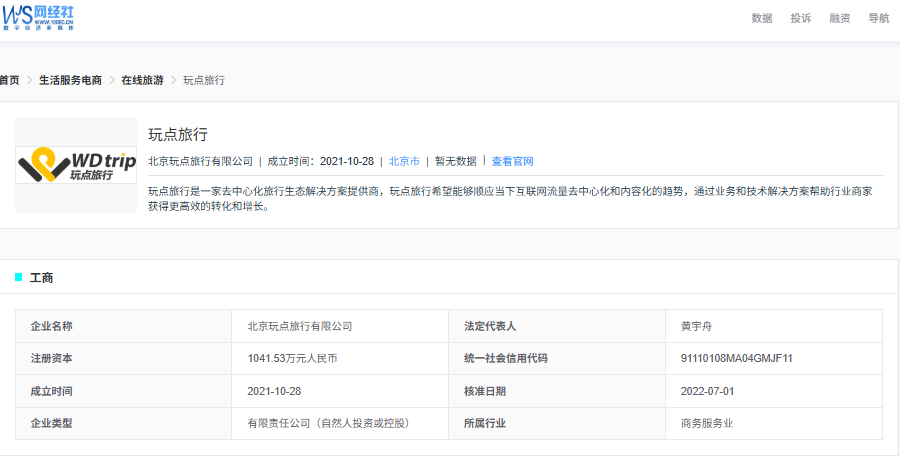This screenshot has height=456, width=900.
Task: Click the WDtrip 玩点旅行 company logo
Action: click(x=76, y=165)
